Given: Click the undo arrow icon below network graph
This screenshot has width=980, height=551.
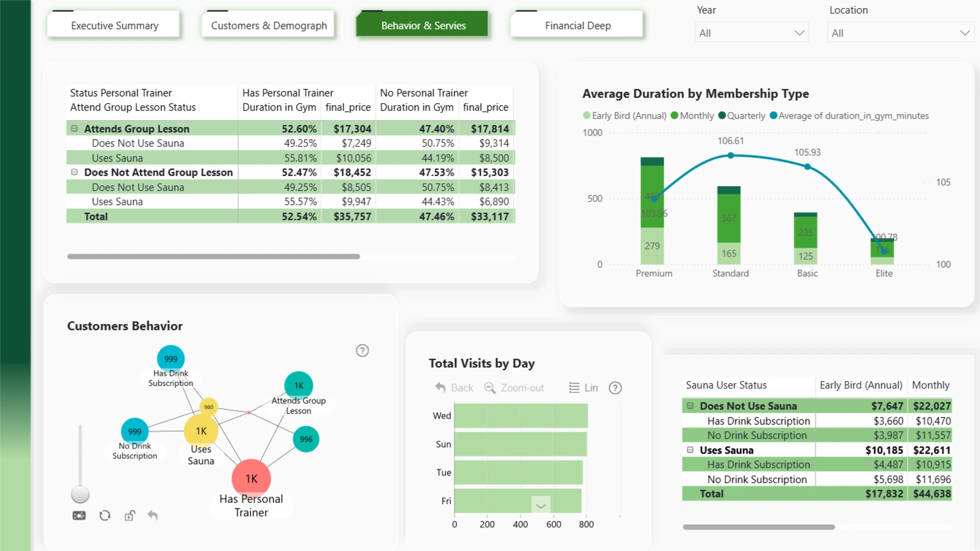Looking at the screenshot, I should pyautogui.click(x=153, y=515).
